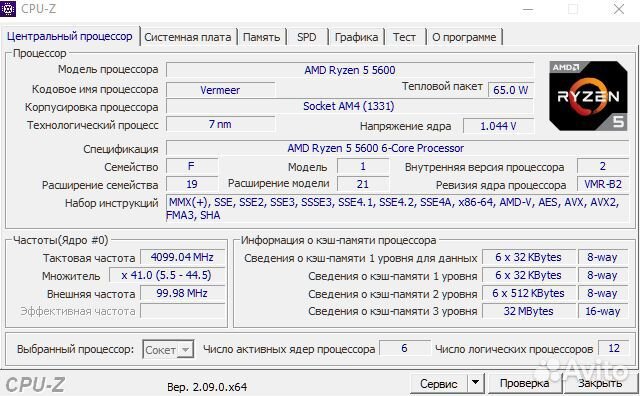
Task: Click the VMR-B2 core revision value
Action: [603, 184]
